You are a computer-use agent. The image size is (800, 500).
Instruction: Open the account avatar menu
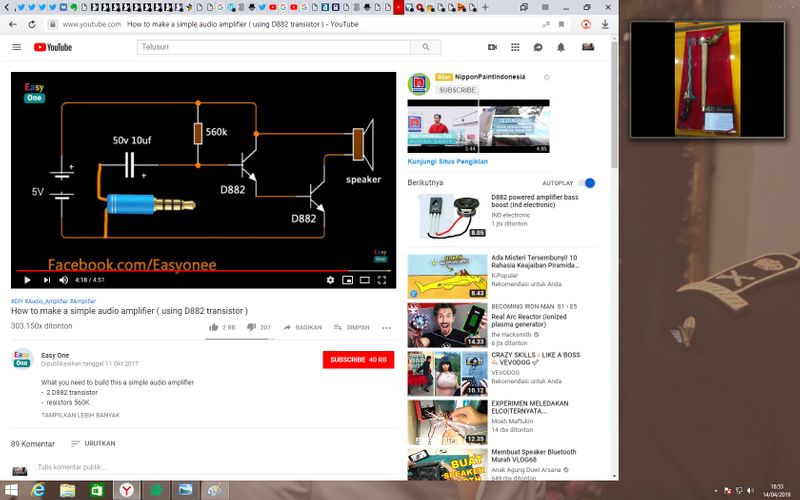tap(588, 47)
